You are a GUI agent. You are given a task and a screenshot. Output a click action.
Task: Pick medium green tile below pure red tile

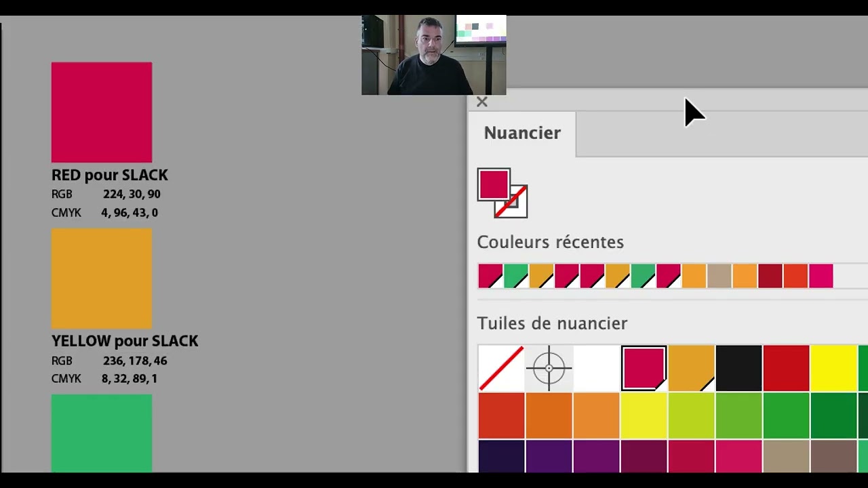(x=786, y=415)
